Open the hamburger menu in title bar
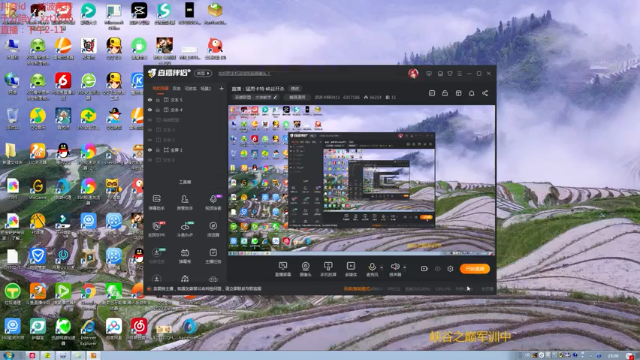640x360 pixels. 460,74
